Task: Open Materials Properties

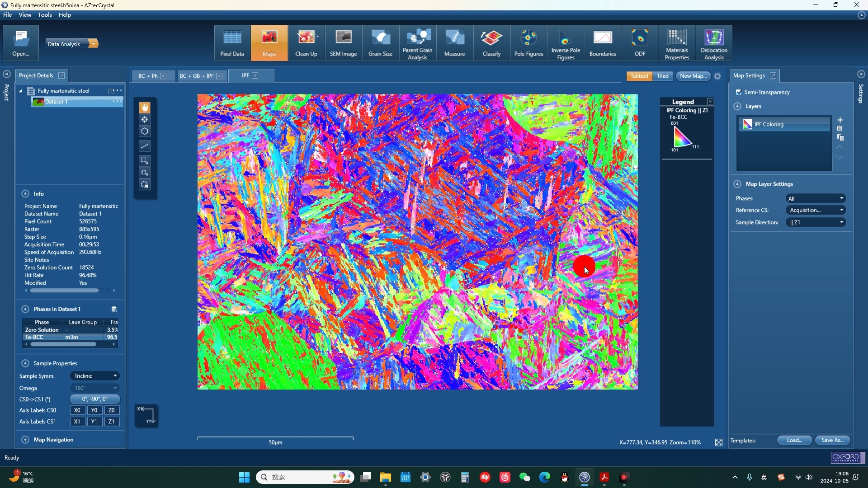Action: point(677,43)
